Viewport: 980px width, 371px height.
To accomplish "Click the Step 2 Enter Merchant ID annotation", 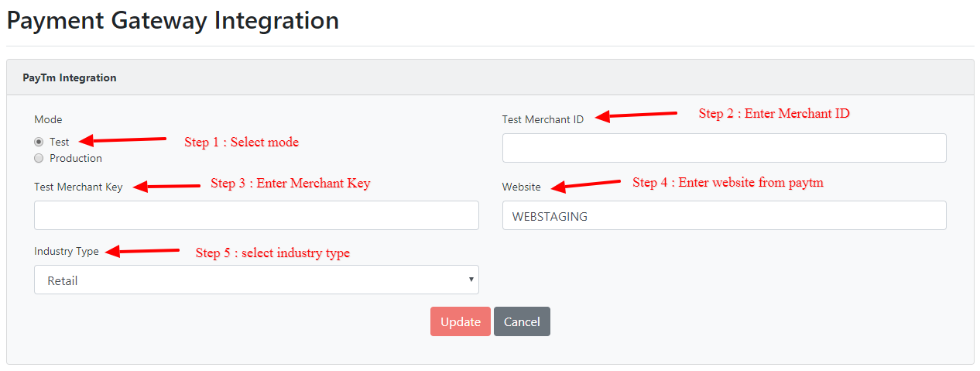I will click(x=774, y=114).
